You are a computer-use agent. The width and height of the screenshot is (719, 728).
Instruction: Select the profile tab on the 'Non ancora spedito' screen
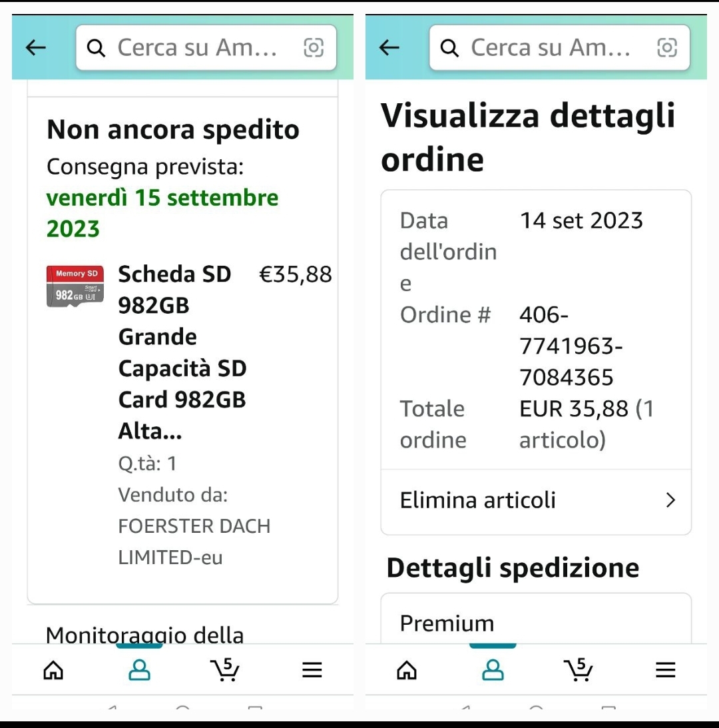pos(139,669)
